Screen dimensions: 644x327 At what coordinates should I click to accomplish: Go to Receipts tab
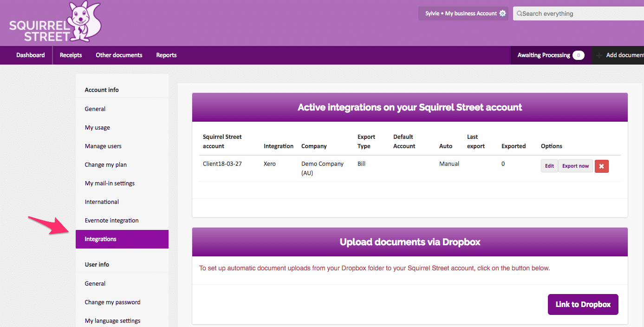click(x=71, y=55)
